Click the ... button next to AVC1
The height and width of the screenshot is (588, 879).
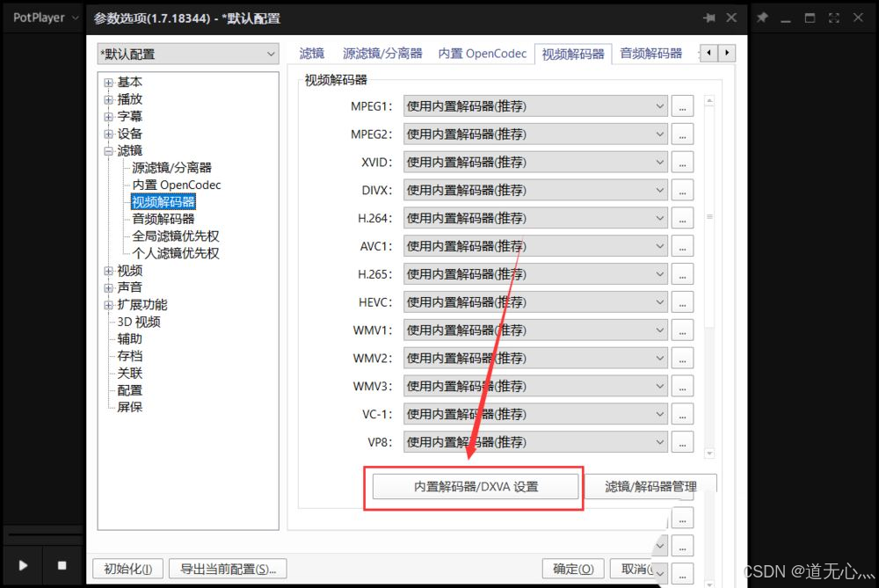pyautogui.click(x=682, y=246)
